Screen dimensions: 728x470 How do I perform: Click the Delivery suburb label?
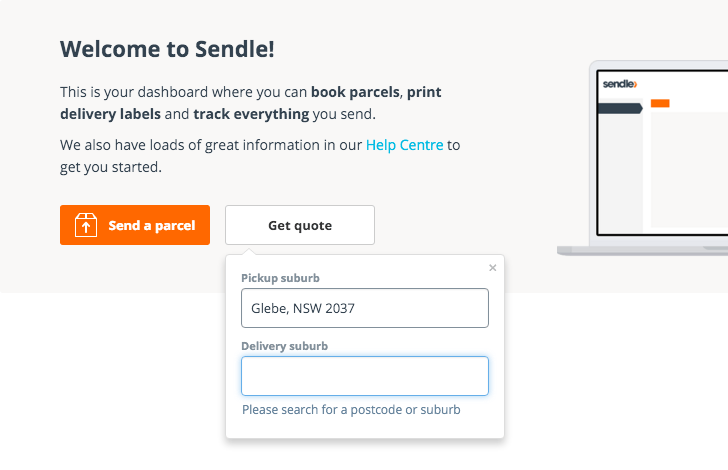coord(285,346)
